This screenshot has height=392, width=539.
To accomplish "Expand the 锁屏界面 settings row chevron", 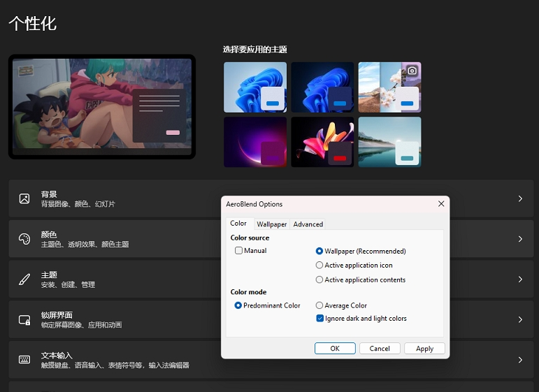I will pos(520,319).
